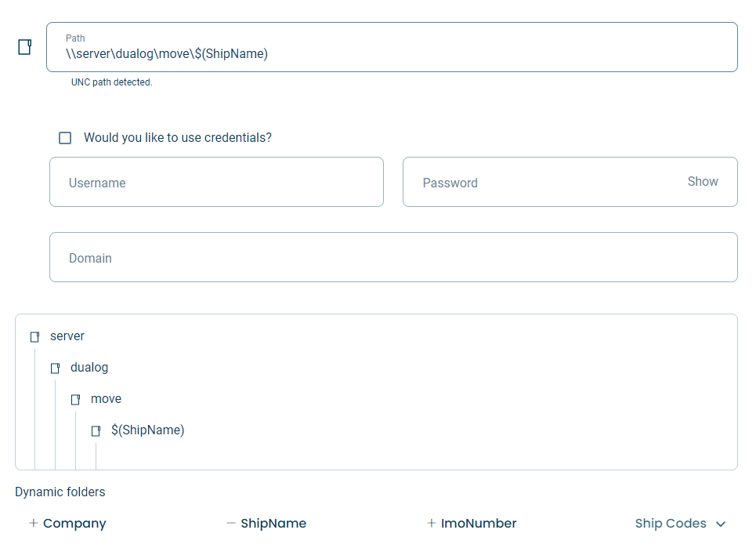Click the folder icon beside the Path field

(24, 47)
